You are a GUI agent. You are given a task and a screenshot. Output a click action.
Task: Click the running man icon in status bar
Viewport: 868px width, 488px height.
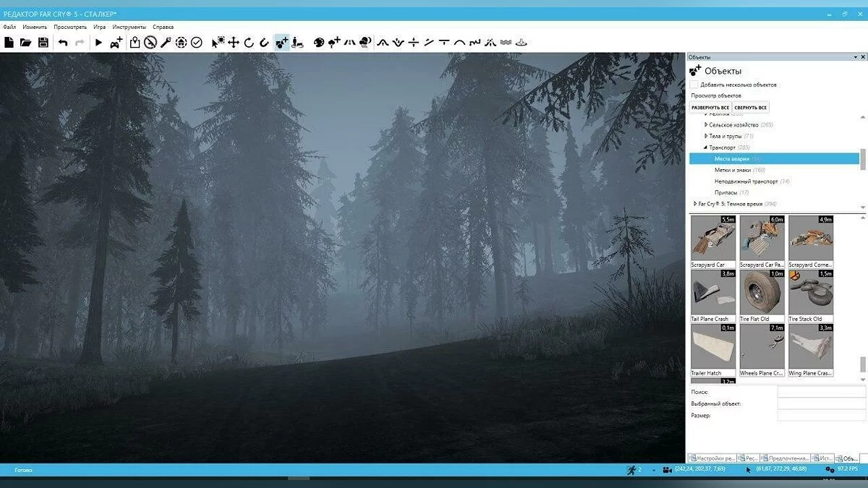click(631, 470)
